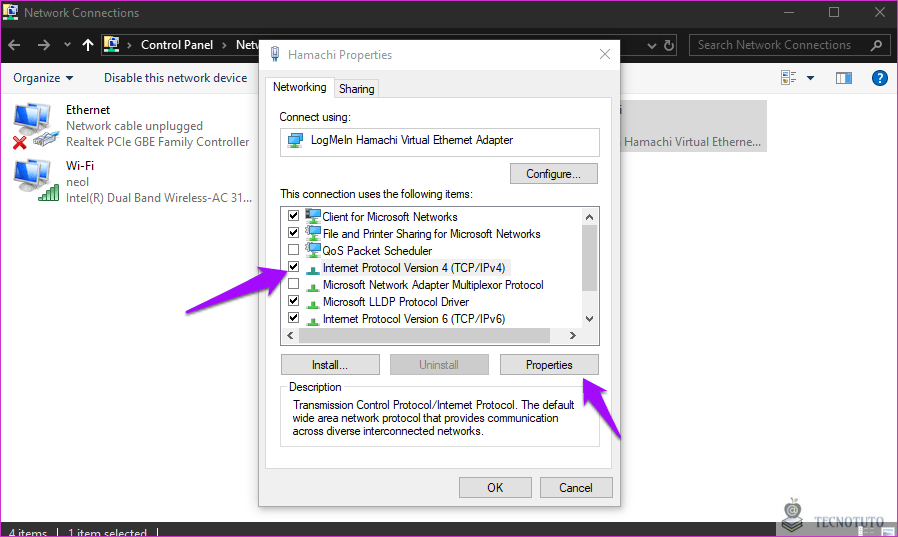Click the Wi-Fi connection name
Image resolution: width=898 pixels, height=537 pixels.
click(80, 166)
